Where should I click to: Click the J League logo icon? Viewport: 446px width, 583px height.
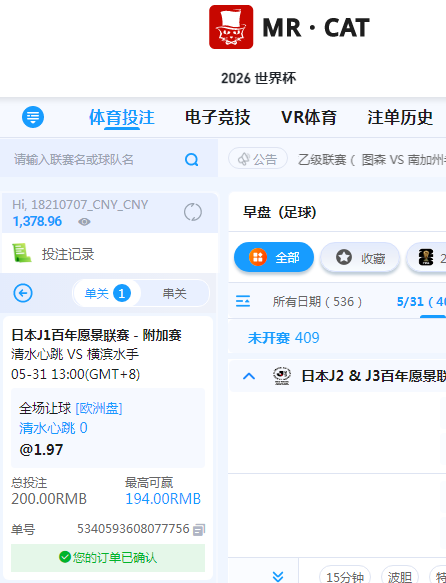282,376
